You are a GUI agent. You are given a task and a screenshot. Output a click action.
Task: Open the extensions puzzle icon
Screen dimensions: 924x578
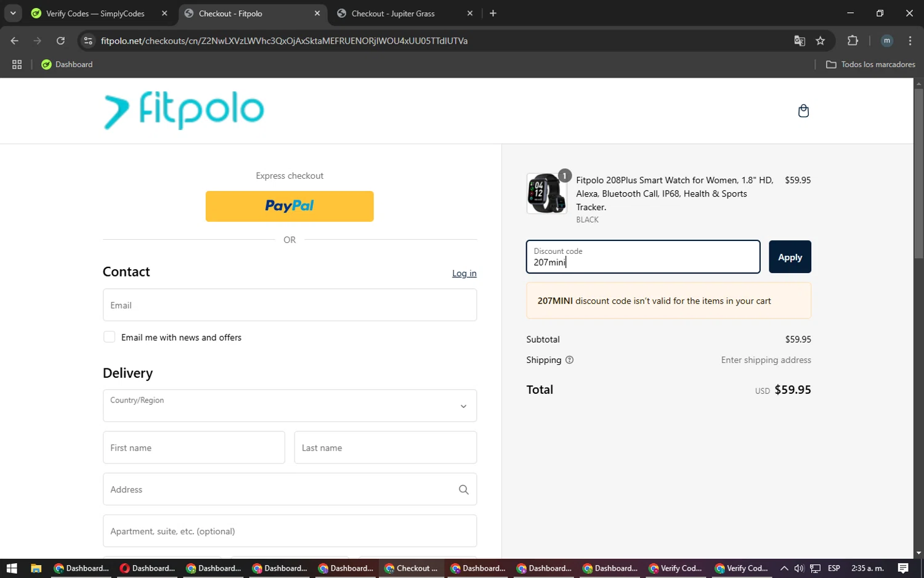click(853, 41)
